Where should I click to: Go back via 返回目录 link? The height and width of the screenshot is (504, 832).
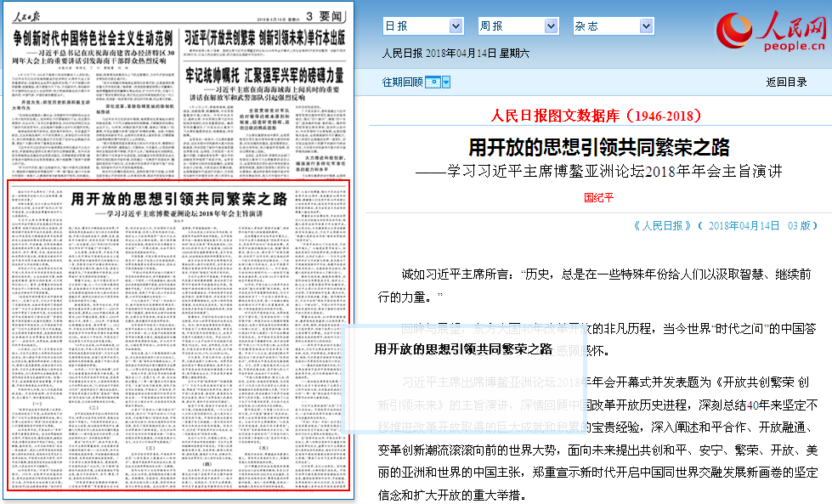(x=786, y=82)
